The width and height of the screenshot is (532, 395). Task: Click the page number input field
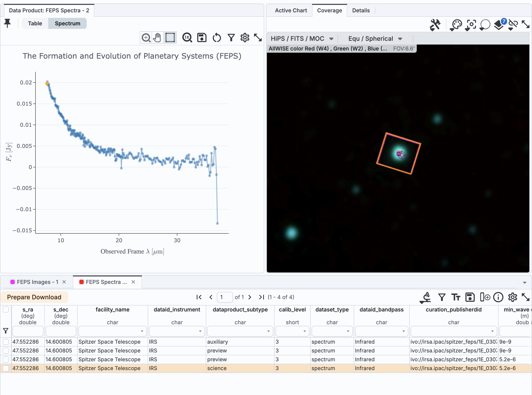pyautogui.click(x=224, y=297)
